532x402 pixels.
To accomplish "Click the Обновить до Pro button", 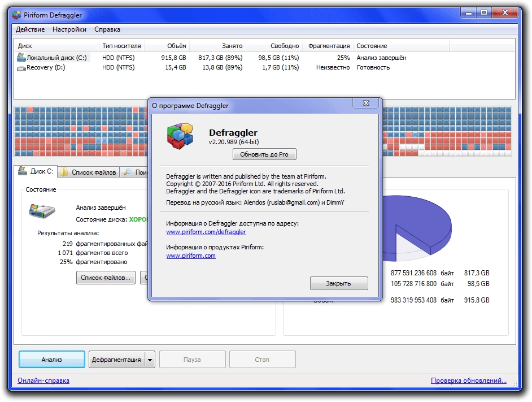I will click(x=264, y=154).
